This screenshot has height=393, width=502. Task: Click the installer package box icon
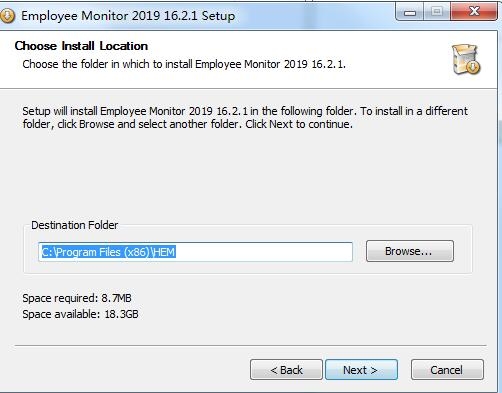coord(466,59)
